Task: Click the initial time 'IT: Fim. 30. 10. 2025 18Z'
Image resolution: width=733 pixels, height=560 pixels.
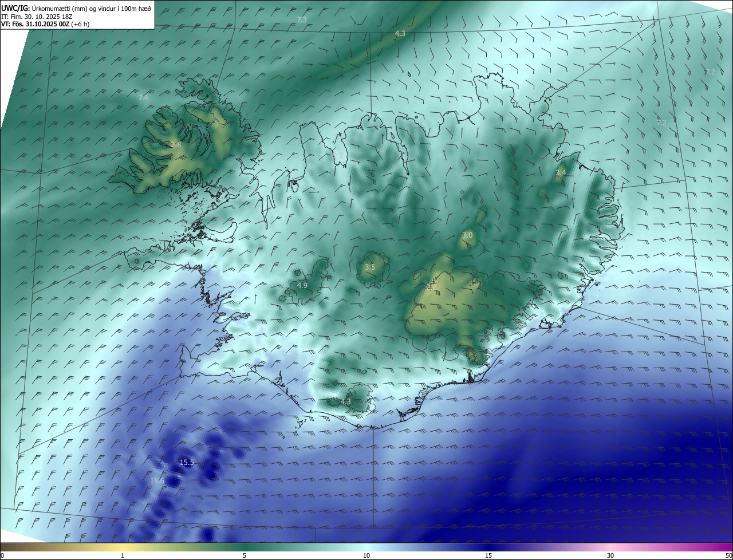Action: pos(37,16)
